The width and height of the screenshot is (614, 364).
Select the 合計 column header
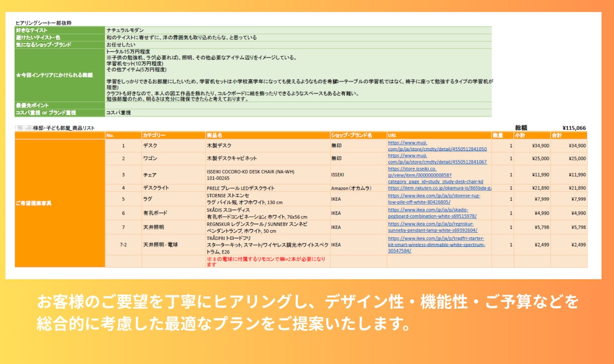[569, 135]
